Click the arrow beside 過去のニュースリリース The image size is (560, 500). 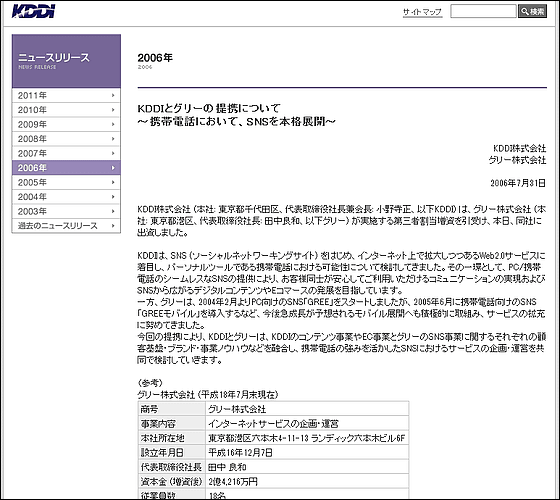pos(113,226)
